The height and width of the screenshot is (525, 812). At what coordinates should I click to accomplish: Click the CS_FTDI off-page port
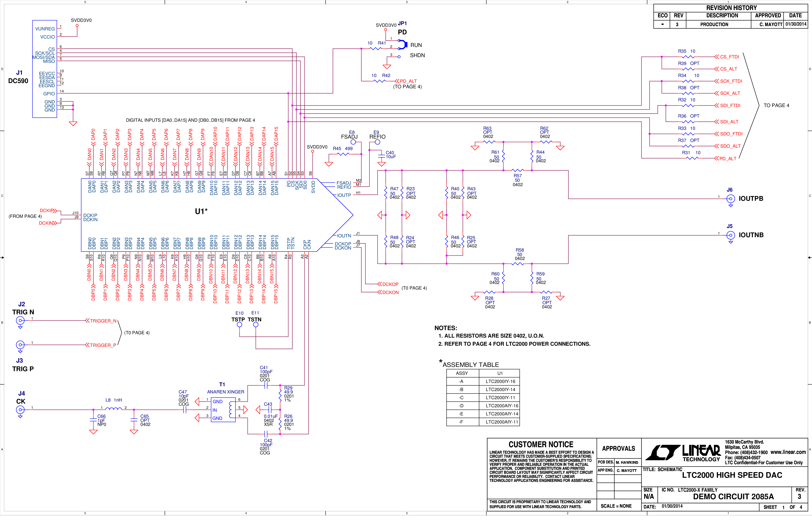coord(727,57)
